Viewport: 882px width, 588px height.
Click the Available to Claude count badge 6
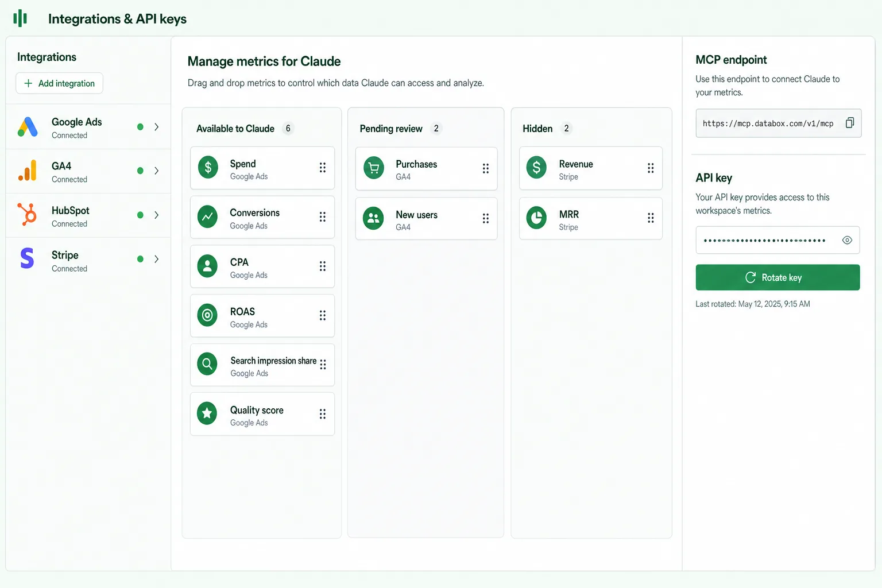pos(288,129)
